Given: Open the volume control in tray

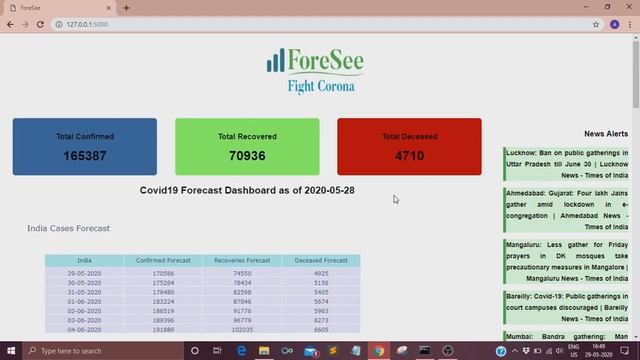Looking at the screenshot, I should (559, 351).
